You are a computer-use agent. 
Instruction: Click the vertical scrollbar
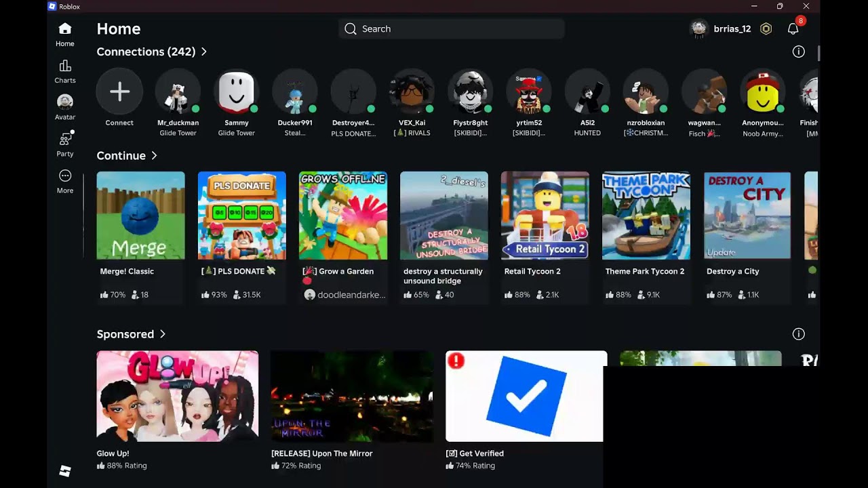tap(818, 53)
